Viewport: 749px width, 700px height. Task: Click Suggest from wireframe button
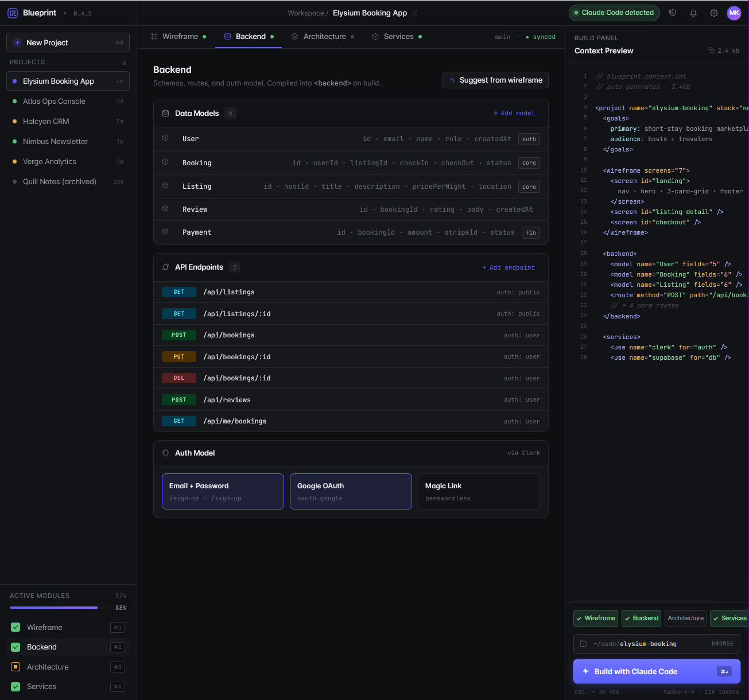(495, 80)
